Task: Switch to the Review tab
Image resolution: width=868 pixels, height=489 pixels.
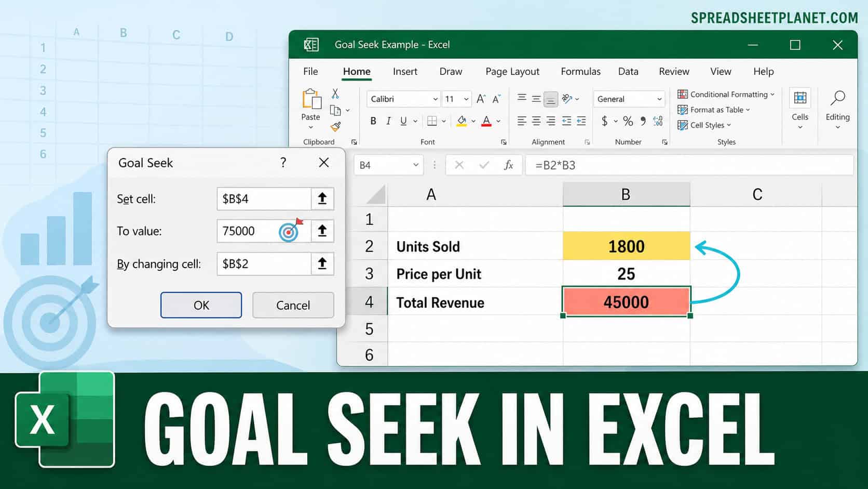Action: coord(674,72)
